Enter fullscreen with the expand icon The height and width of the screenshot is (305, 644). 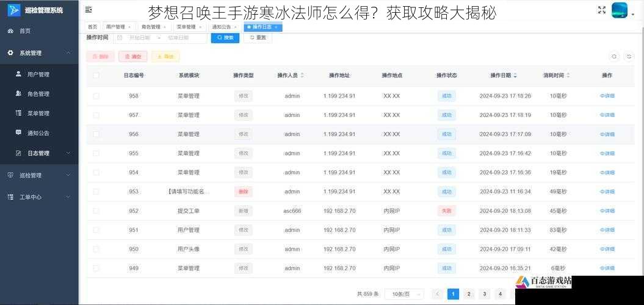(x=602, y=10)
